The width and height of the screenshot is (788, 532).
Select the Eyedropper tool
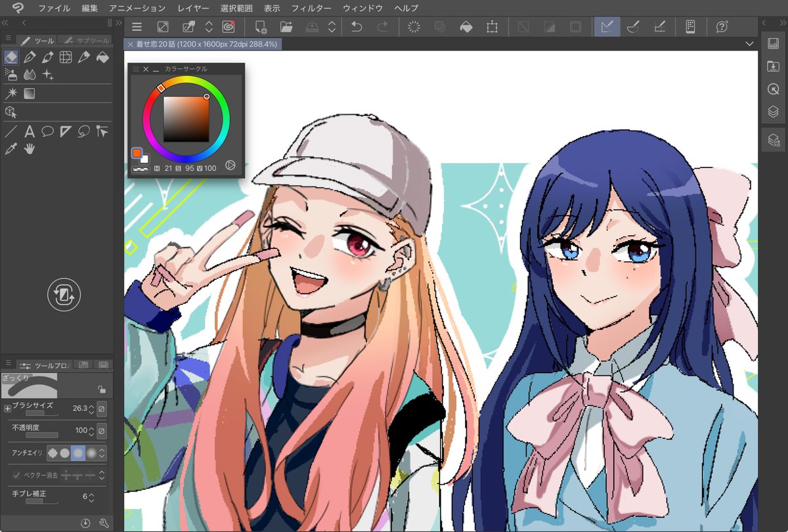point(11,149)
